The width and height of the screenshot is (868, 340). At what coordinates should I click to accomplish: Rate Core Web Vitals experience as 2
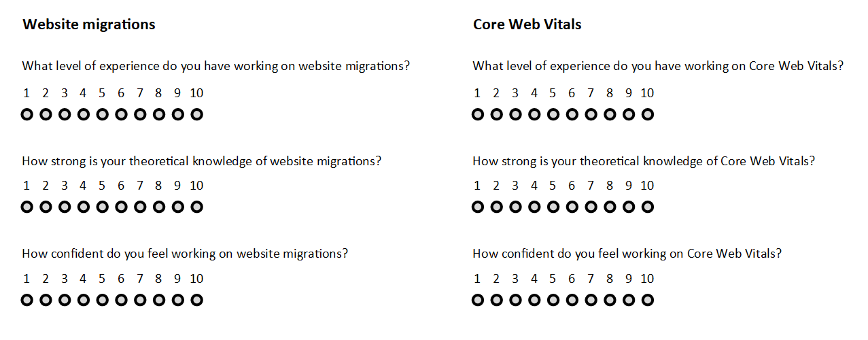(496, 115)
